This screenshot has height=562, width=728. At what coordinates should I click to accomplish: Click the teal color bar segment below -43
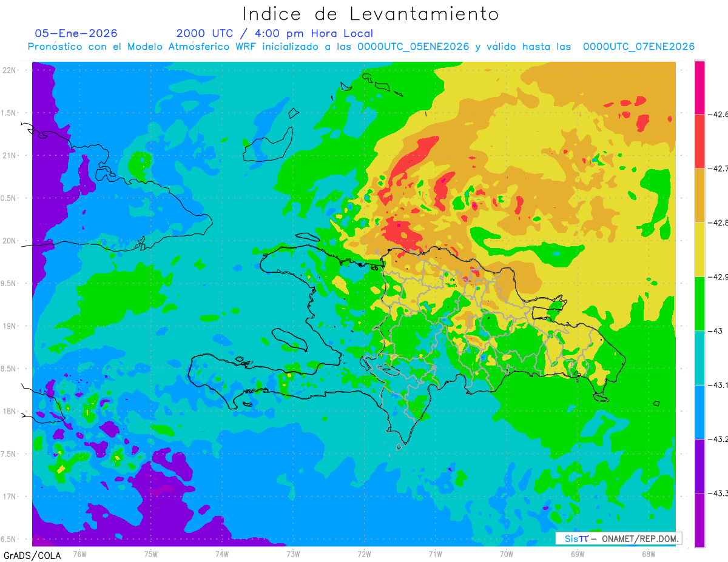pyautogui.click(x=699, y=357)
